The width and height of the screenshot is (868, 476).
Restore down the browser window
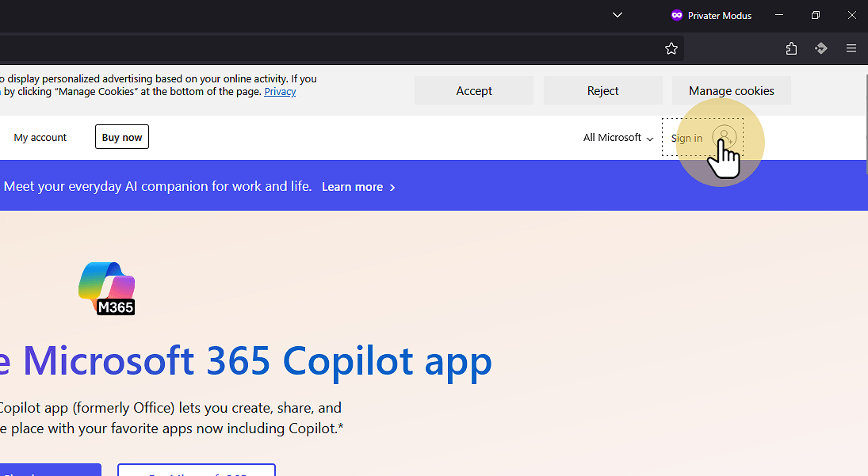(816, 15)
